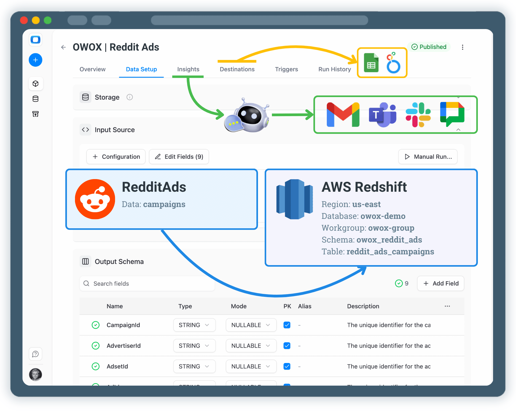
Task: Toggle PK checkbox on AdsetId field
Action: [287, 366]
